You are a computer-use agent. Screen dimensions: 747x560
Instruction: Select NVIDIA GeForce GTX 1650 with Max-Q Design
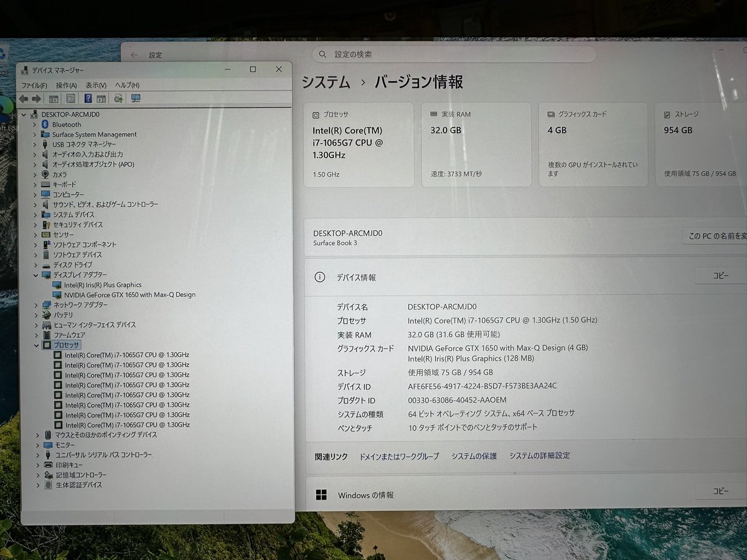[129, 295]
